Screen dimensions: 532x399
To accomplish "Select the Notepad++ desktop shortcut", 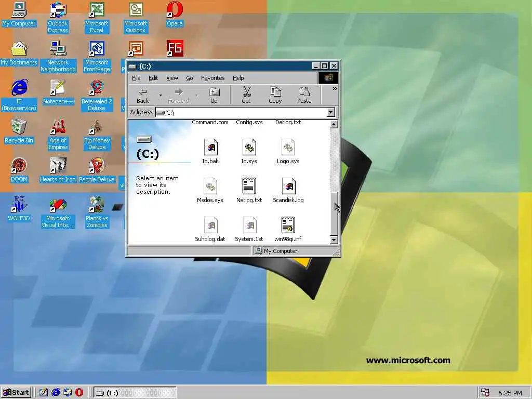I will (x=58, y=92).
